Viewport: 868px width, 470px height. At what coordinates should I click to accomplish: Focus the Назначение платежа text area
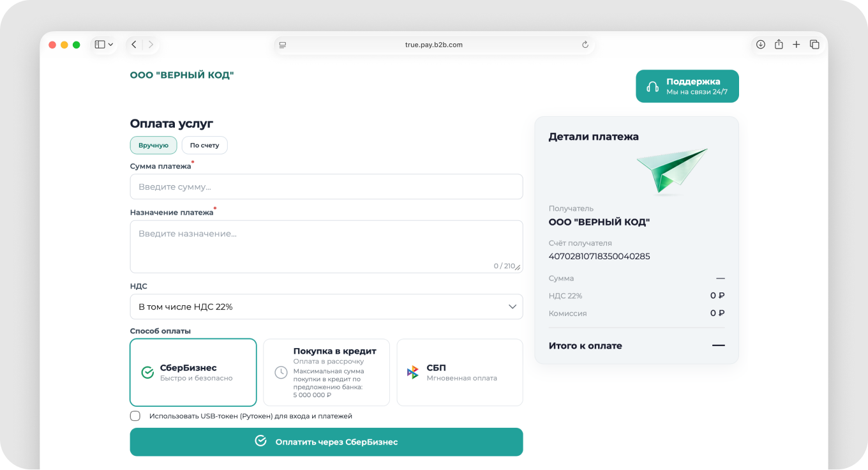[326, 246]
